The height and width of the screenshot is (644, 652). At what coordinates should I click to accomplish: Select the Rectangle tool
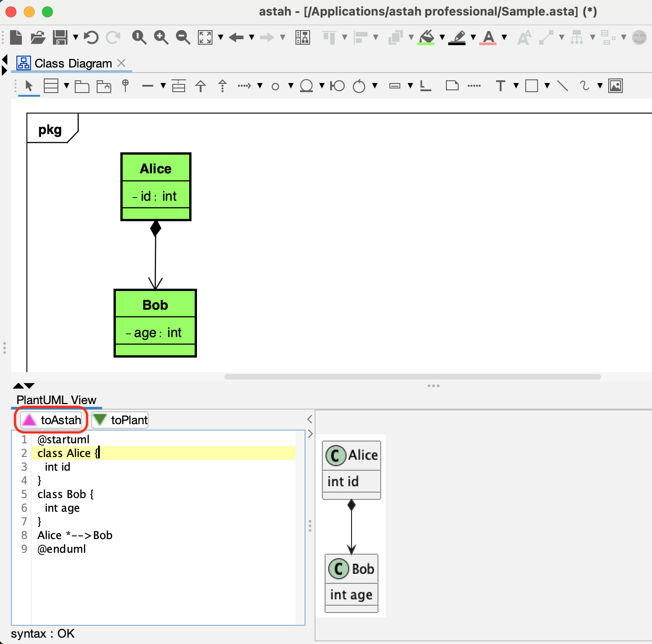(x=532, y=86)
